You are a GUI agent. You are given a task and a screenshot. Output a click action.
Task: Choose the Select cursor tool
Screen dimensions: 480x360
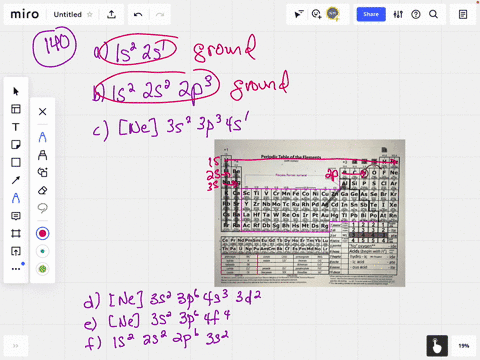tap(16, 91)
